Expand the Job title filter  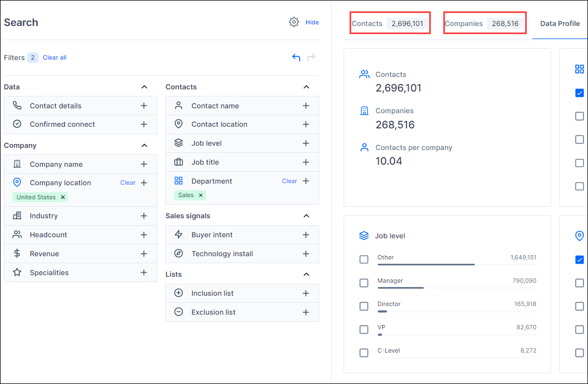pyautogui.click(x=306, y=162)
